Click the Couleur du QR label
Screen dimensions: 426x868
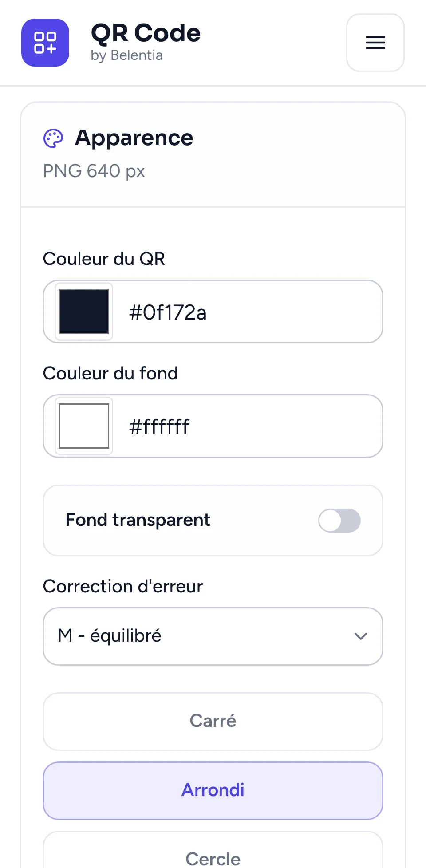tap(104, 259)
